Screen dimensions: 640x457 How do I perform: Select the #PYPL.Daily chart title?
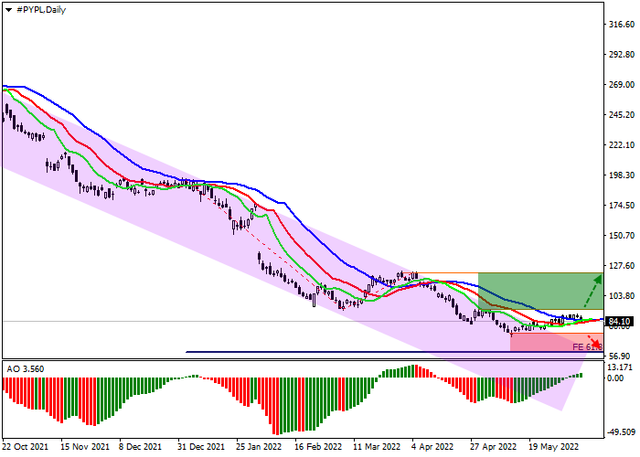44,8
